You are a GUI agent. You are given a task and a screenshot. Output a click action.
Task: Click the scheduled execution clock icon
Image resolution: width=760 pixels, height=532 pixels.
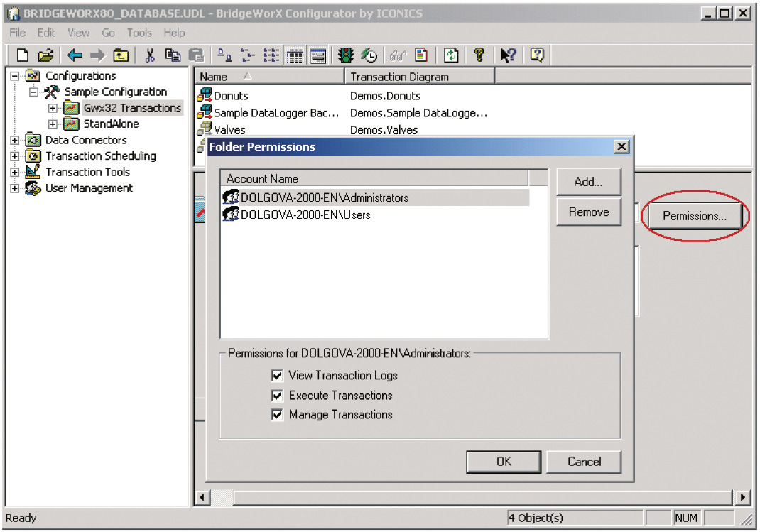tap(369, 55)
